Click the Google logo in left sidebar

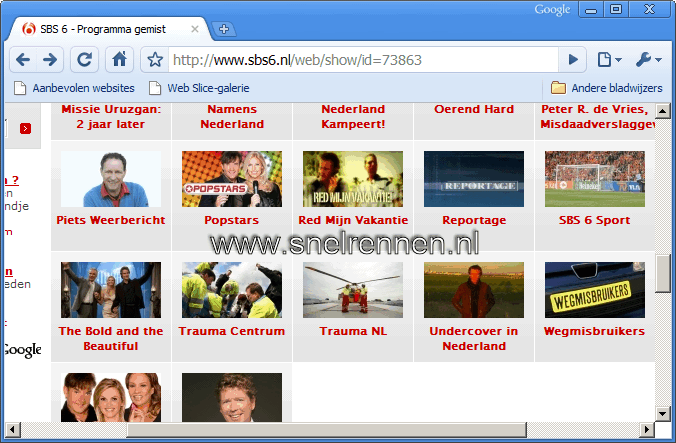(23, 349)
